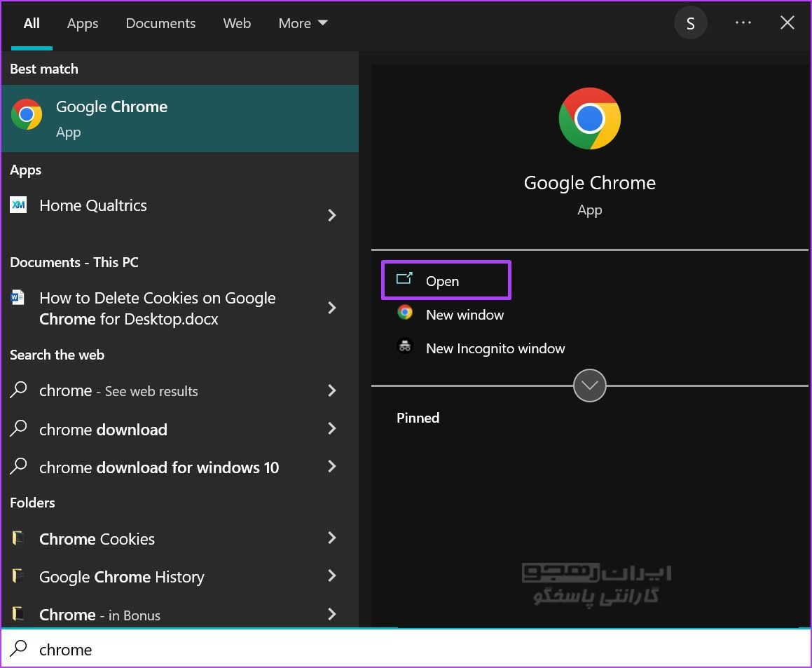Click the Word document icon for Cookies docx
The image size is (812, 668).
click(17, 297)
